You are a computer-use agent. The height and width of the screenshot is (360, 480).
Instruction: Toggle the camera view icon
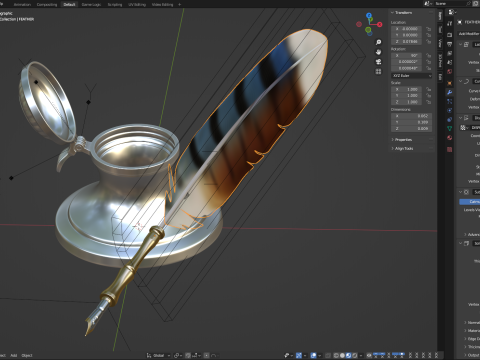(x=378, y=62)
